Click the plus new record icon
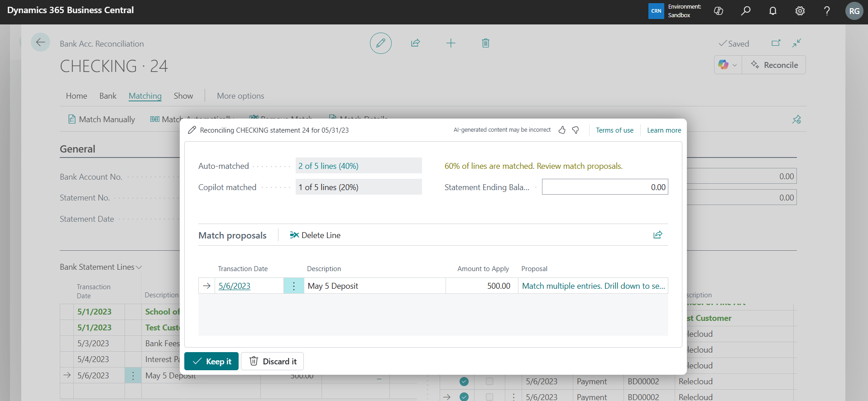Viewport: 868px width, 401px height. [x=451, y=43]
